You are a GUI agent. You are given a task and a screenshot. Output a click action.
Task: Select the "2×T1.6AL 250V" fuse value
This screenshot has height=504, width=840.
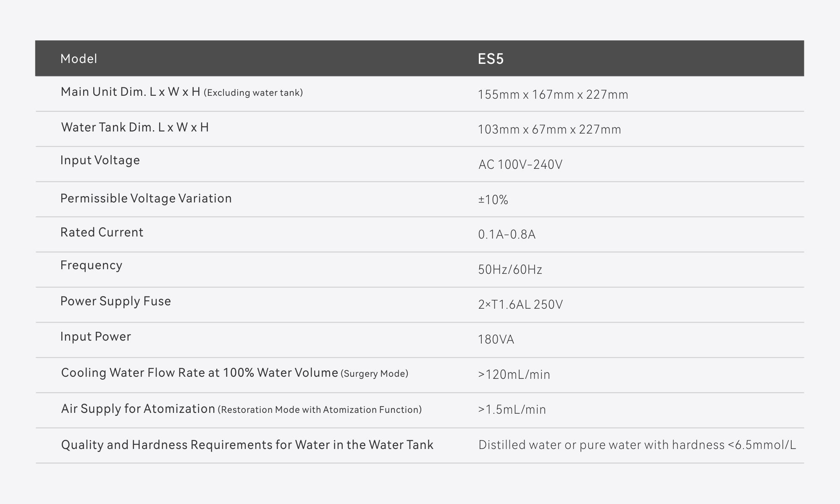tap(520, 304)
